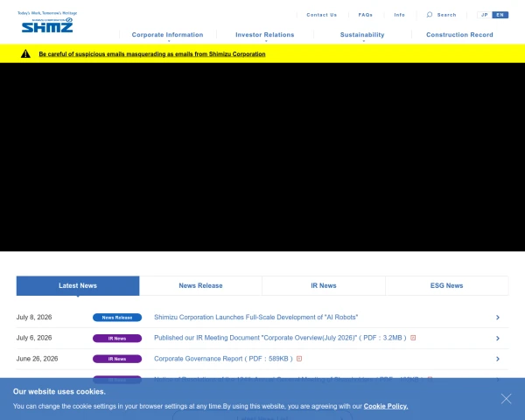Click the black hero video area
Image resolution: width=525 pixels, height=420 pixels.
tap(262, 157)
